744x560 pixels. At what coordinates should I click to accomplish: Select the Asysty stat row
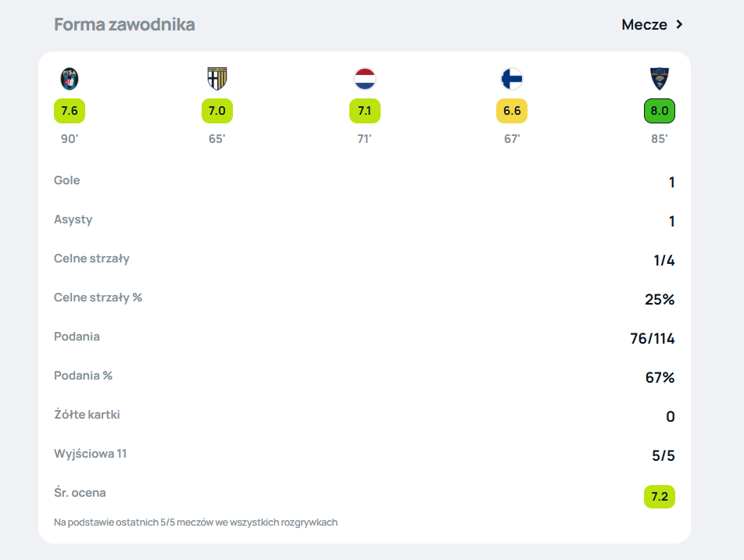click(x=364, y=220)
